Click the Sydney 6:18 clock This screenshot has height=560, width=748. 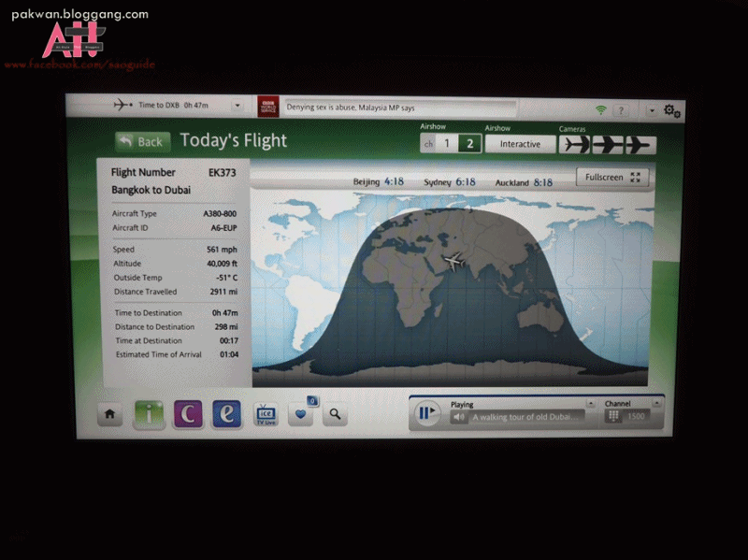[x=450, y=182]
